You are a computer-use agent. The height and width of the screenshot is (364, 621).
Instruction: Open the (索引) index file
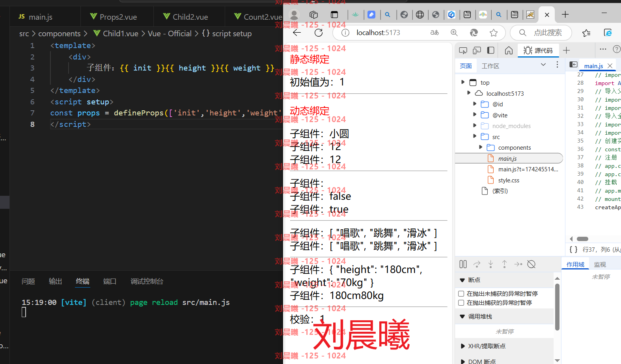tap(500, 191)
